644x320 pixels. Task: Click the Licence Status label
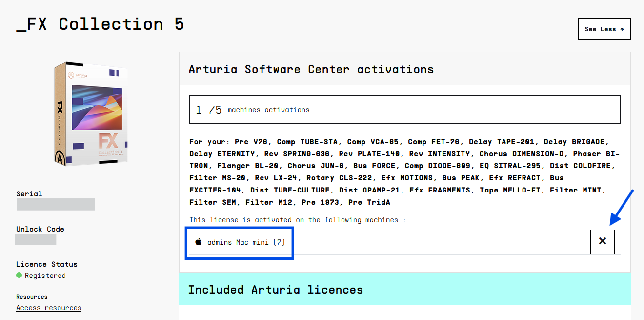47,264
